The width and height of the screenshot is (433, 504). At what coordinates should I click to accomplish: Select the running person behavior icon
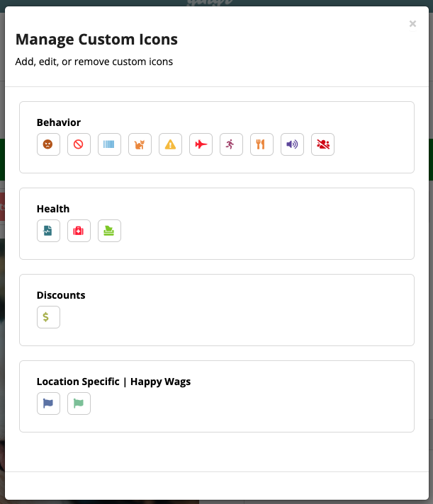pyautogui.click(x=231, y=144)
